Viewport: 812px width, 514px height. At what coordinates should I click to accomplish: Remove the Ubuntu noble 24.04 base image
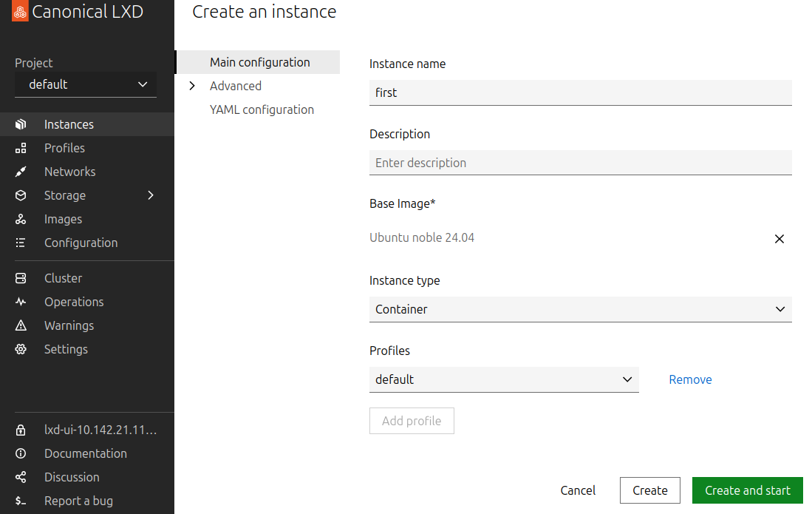point(779,239)
